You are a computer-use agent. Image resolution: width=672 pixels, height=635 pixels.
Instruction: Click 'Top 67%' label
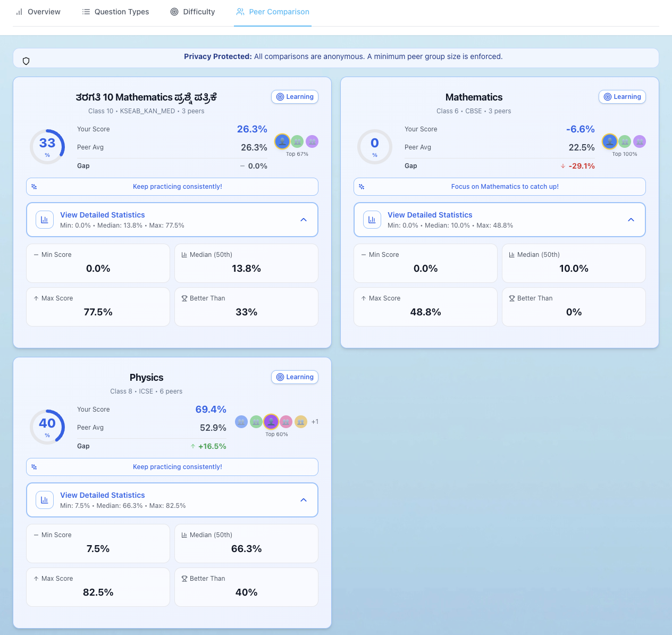pos(297,154)
